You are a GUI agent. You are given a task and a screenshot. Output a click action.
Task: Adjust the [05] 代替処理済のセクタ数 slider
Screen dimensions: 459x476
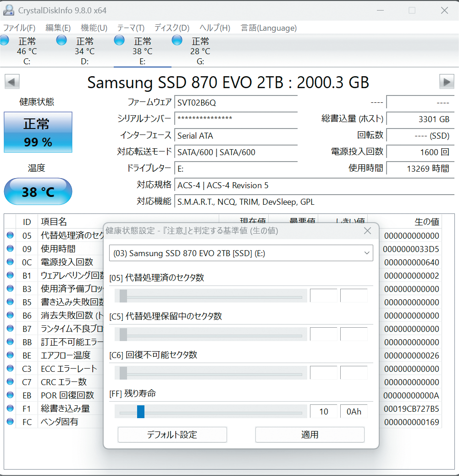click(x=211, y=296)
